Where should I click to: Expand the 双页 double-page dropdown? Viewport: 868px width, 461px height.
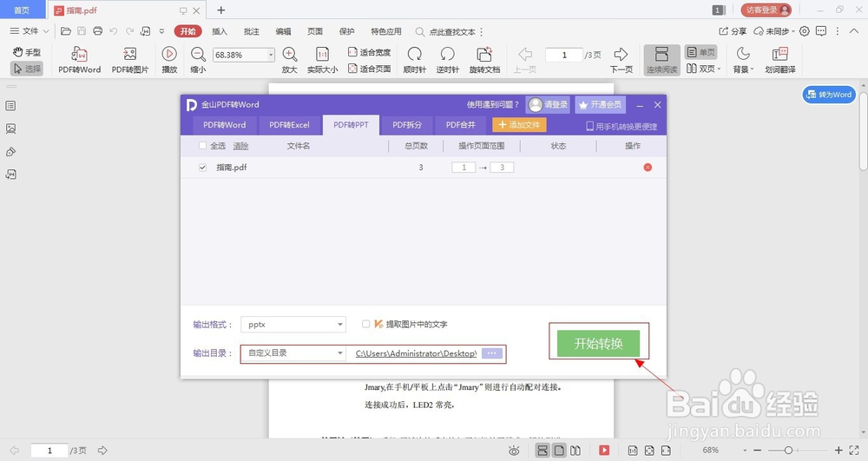[x=704, y=69]
